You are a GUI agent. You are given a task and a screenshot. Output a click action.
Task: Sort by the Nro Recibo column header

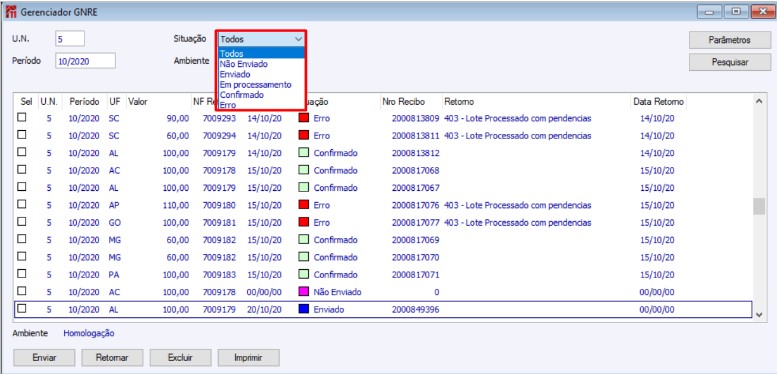pos(411,102)
